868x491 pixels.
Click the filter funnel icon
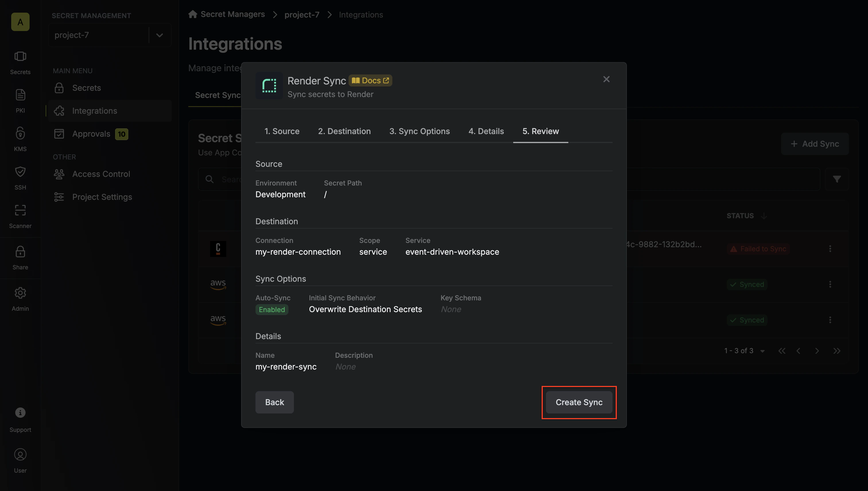(837, 179)
